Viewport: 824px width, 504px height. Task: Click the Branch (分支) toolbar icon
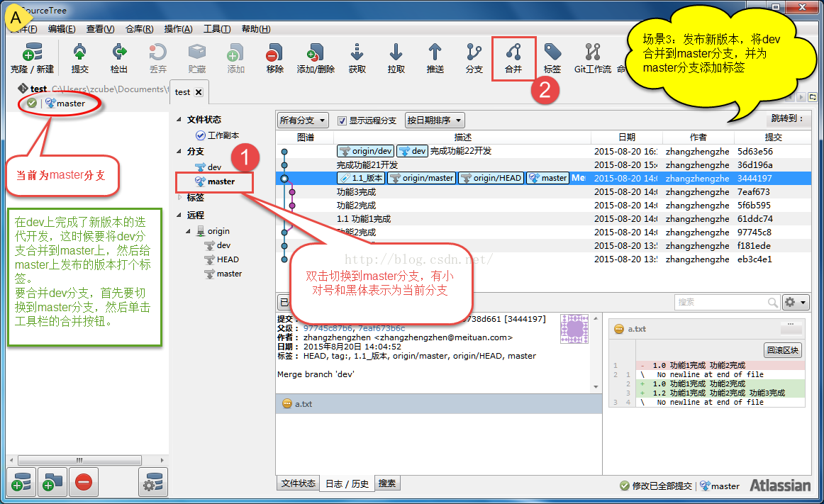tap(474, 58)
